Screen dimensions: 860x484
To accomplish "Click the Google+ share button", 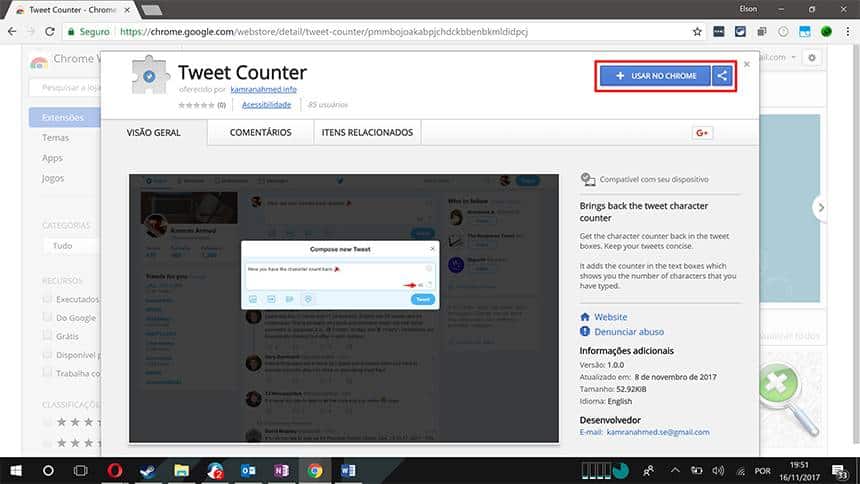I will pos(702,133).
